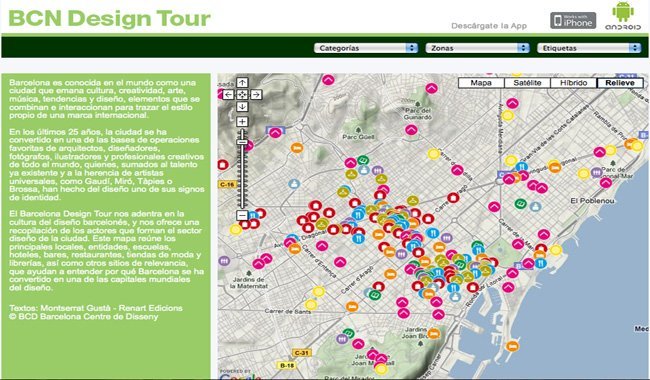Click the BCN Design Tour title
650x380 pixels.
tap(109, 19)
